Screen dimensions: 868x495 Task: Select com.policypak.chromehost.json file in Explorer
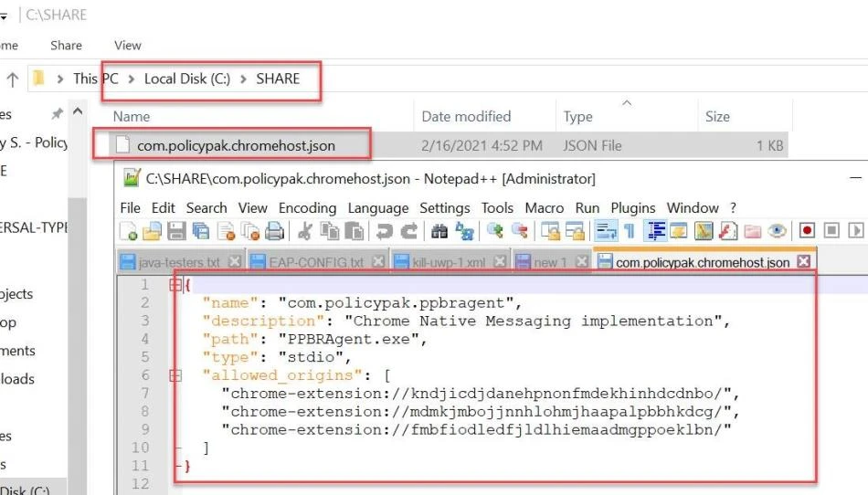pyautogui.click(x=236, y=145)
